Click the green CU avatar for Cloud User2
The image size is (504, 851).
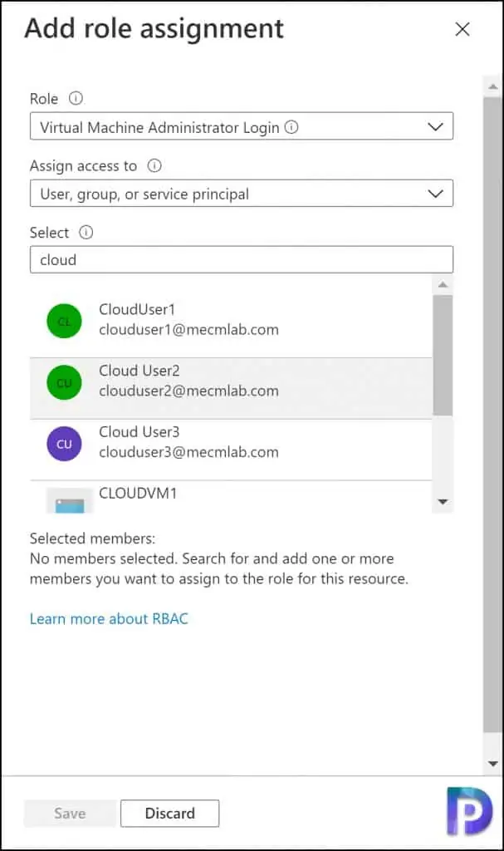point(64,382)
